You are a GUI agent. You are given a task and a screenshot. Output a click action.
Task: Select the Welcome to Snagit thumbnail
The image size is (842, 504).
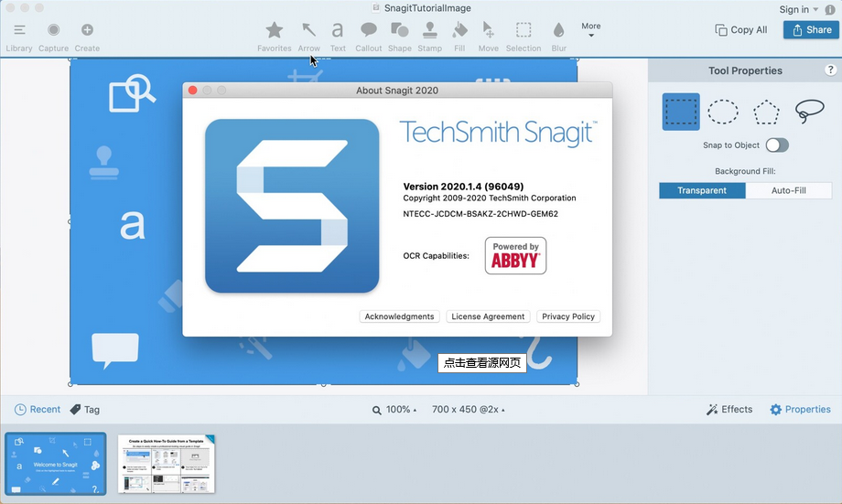[x=55, y=464]
